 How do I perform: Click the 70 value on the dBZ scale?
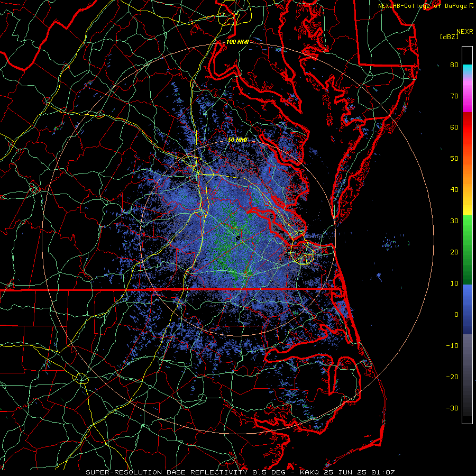tap(454, 96)
